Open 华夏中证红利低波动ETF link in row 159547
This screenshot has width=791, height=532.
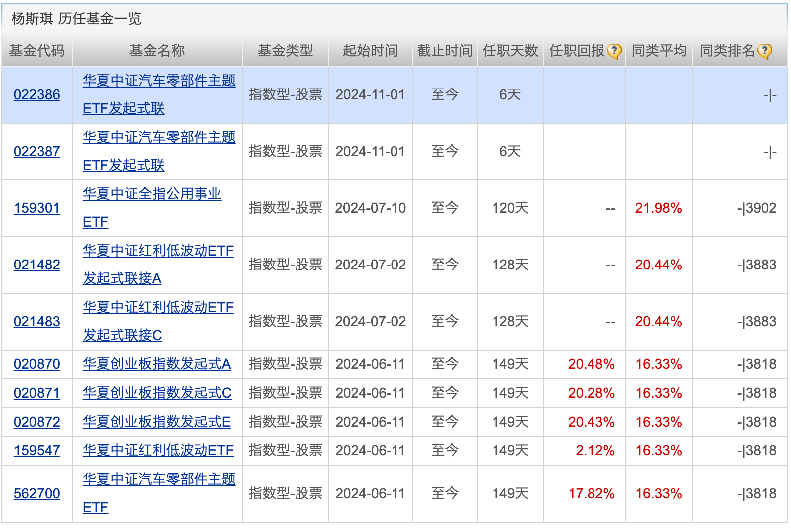pos(158,450)
